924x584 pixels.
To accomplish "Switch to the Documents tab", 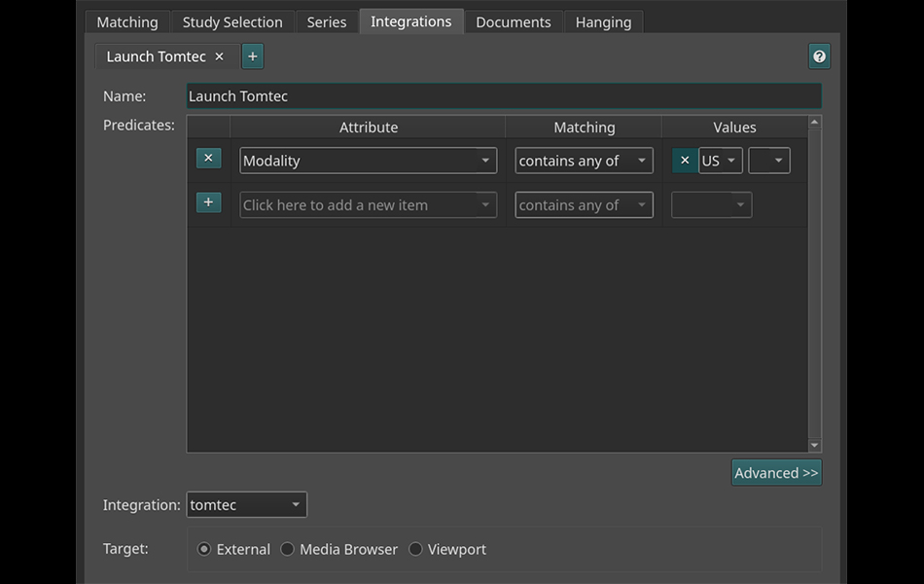I will (x=514, y=21).
